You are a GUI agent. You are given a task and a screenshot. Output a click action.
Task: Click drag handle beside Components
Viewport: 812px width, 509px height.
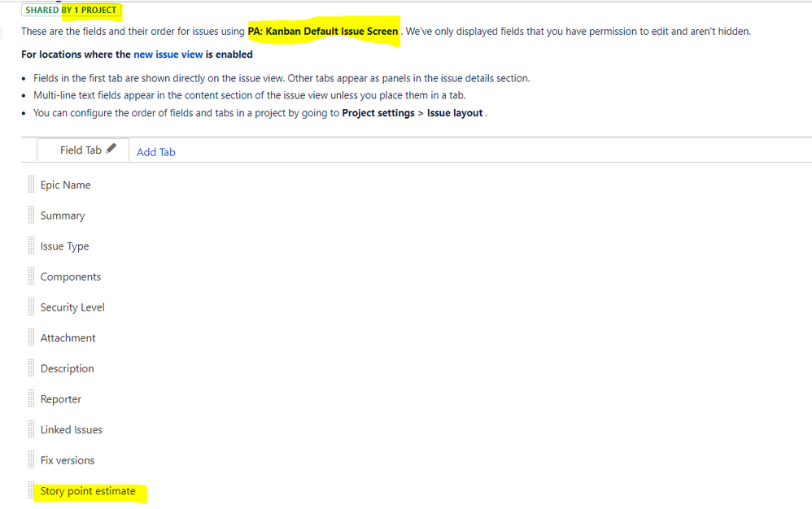point(31,276)
